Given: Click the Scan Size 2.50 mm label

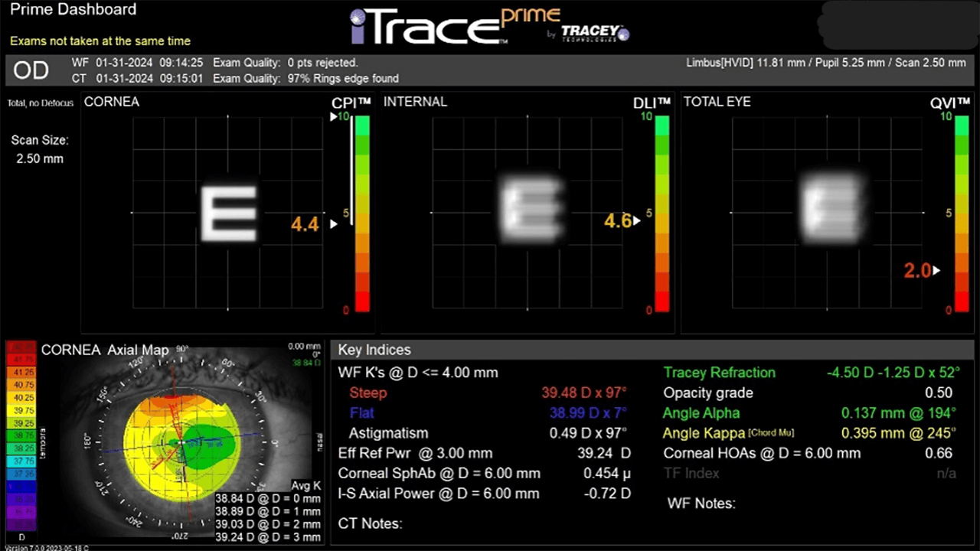Looking at the screenshot, I should [x=40, y=149].
